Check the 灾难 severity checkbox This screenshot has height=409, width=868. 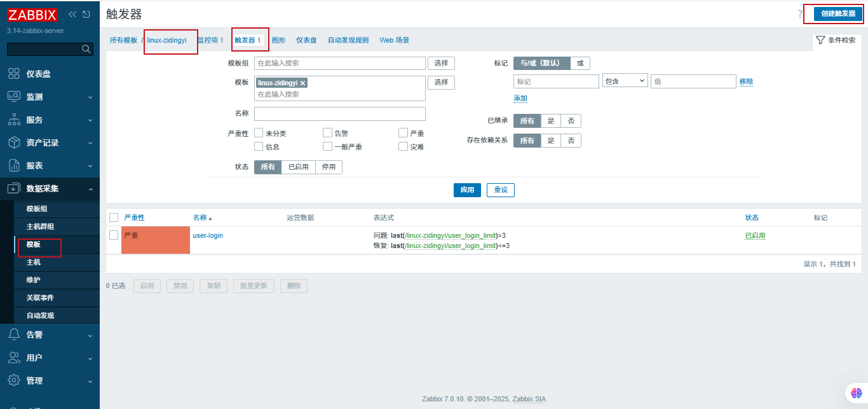(x=403, y=146)
